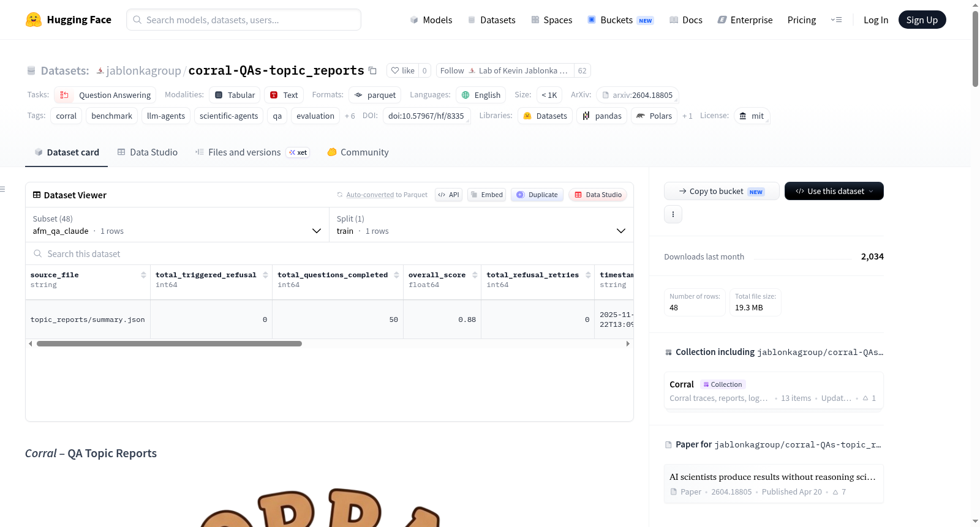Duplicate this dataset

(x=537, y=195)
